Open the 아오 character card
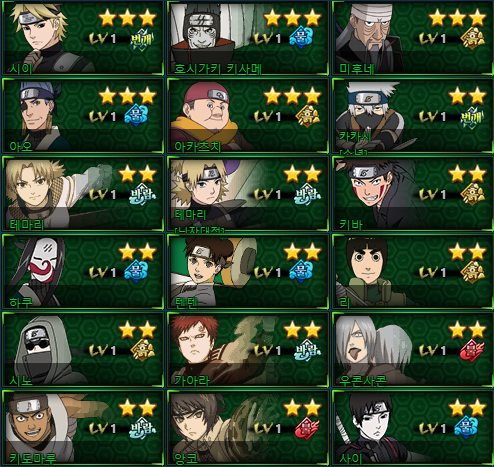The width and height of the screenshot is (494, 467). (82, 116)
